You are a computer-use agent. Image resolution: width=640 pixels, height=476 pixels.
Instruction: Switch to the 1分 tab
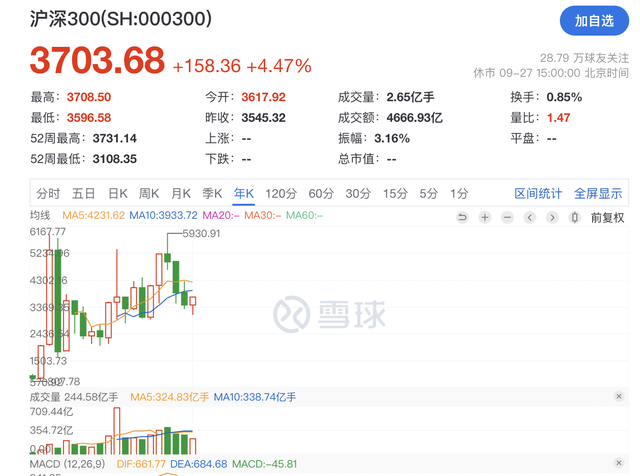point(459,194)
